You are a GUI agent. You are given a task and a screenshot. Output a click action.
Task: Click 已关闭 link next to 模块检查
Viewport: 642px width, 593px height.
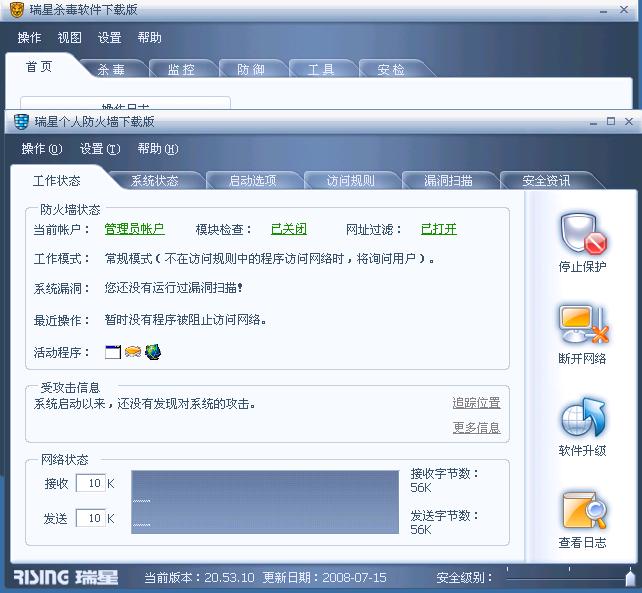[289, 229]
